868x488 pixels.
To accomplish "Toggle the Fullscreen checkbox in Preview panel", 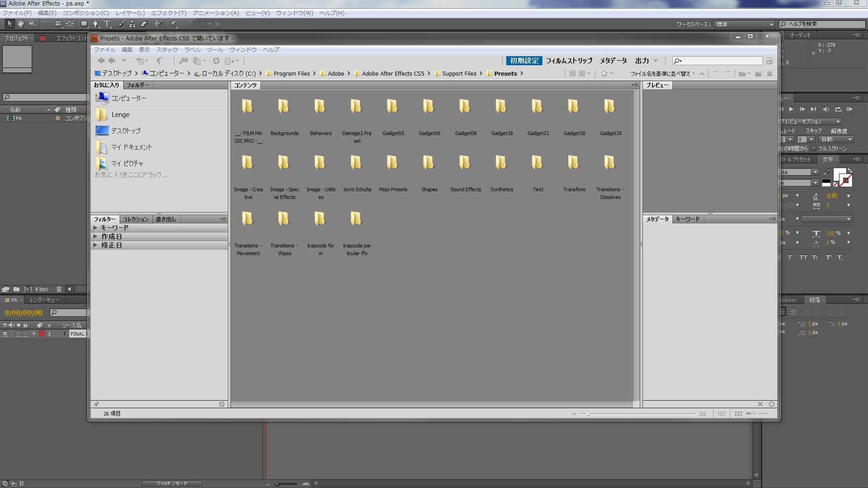I will (x=814, y=149).
